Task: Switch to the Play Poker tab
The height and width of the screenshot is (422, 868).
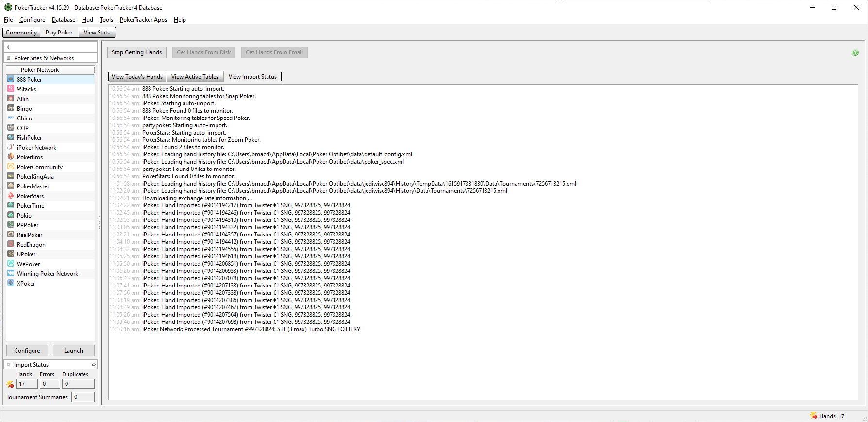Action: tap(59, 33)
